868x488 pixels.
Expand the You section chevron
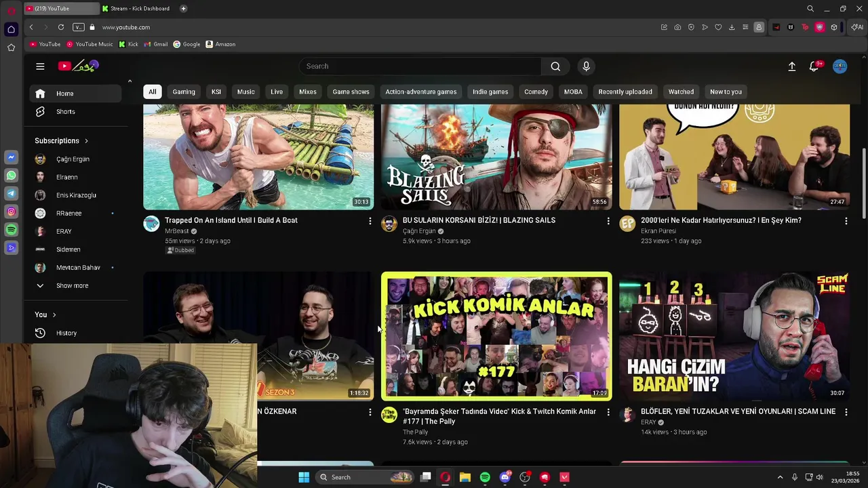coord(54,314)
